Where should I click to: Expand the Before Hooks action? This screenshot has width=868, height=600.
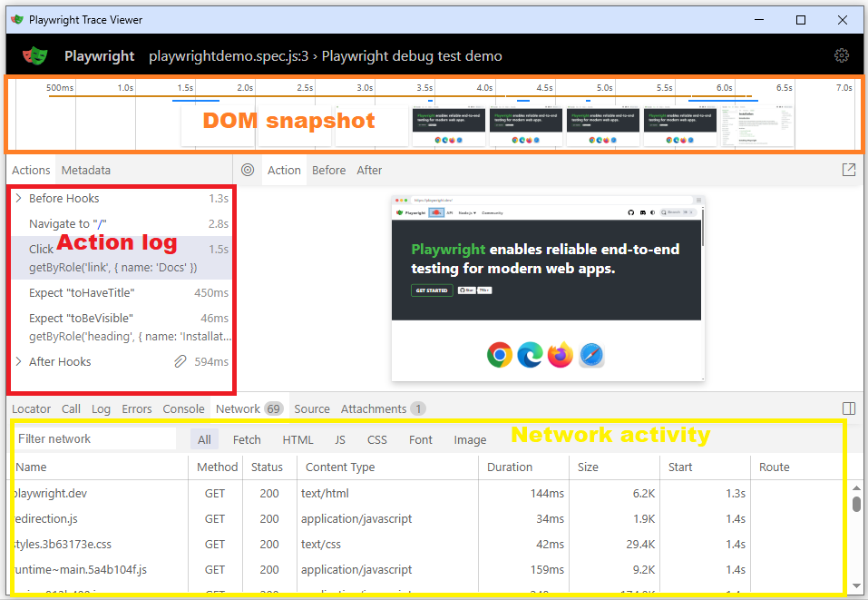[x=19, y=199]
